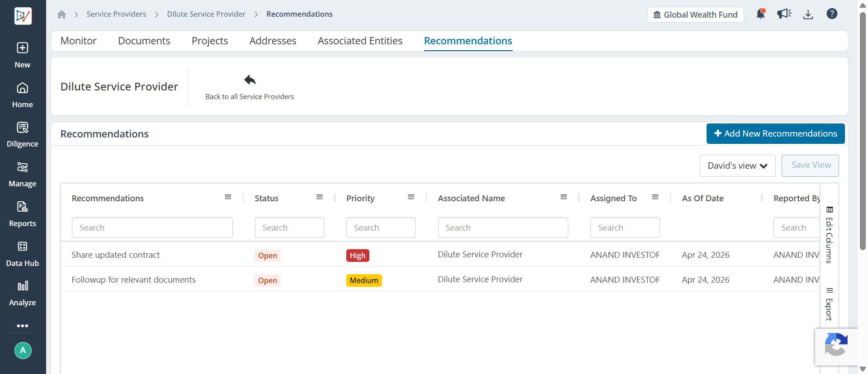Open Diligence from the sidebar
Viewport: 868px width, 374px height.
[23, 134]
